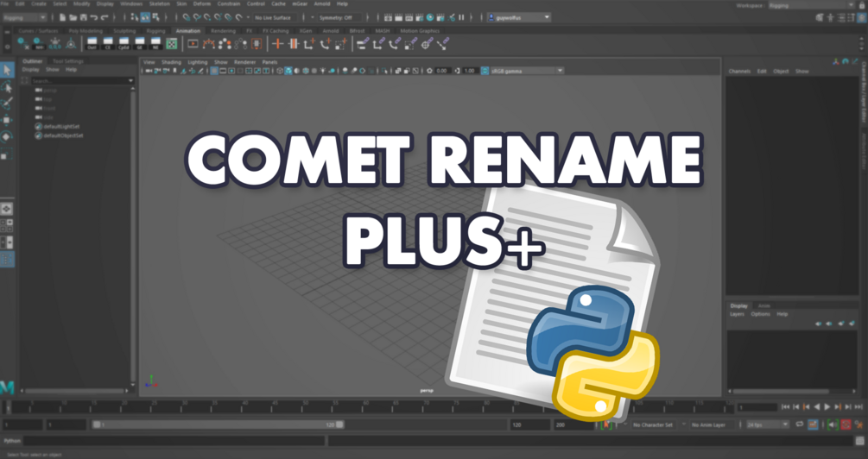Open the Deform menu

pyautogui.click(x=201, y=3)
